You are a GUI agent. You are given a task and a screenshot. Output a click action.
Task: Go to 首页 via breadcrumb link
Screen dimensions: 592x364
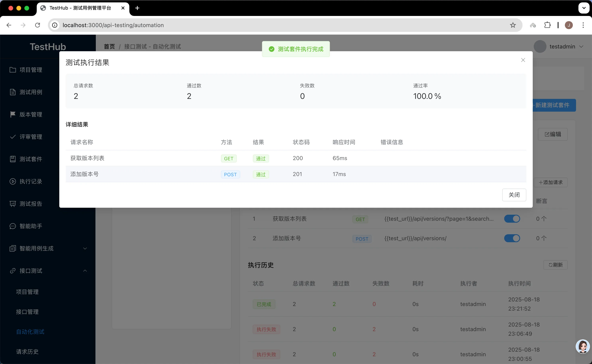point(109,46)
